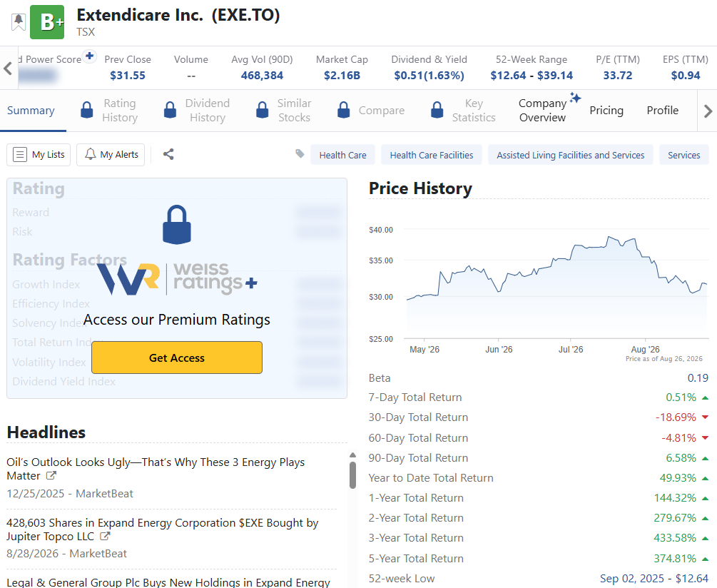
Task: Click the B+ rating badge
Action: 47,22
